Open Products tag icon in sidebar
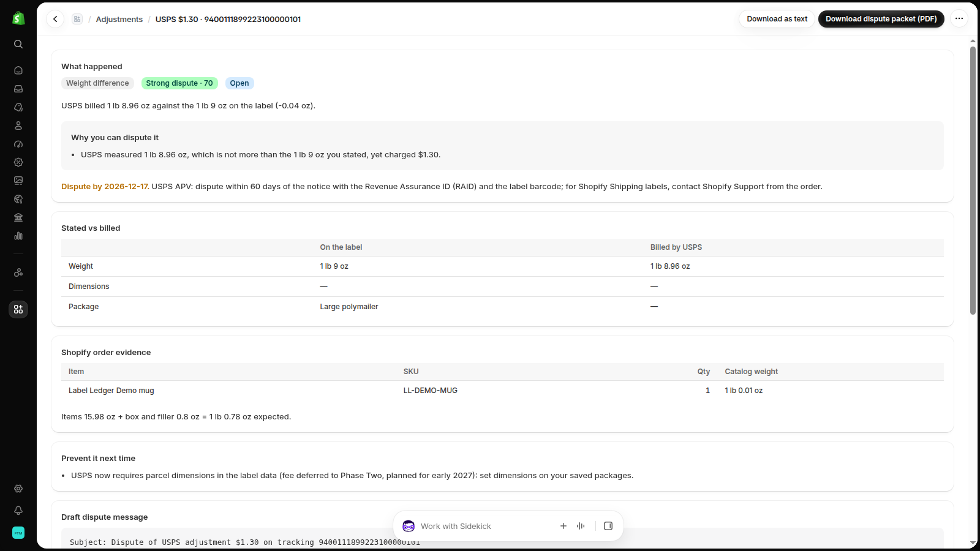 pyautogui.click(x=18, y=107)
